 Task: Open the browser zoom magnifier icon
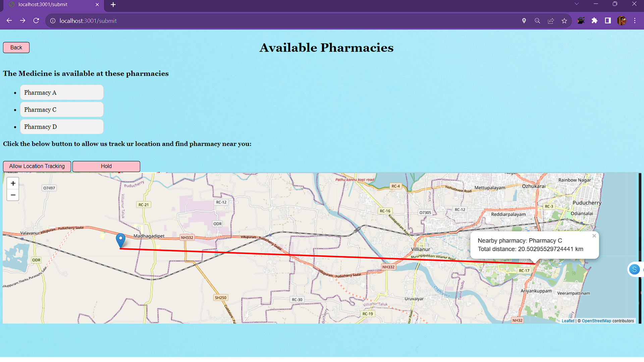[537, 21]
